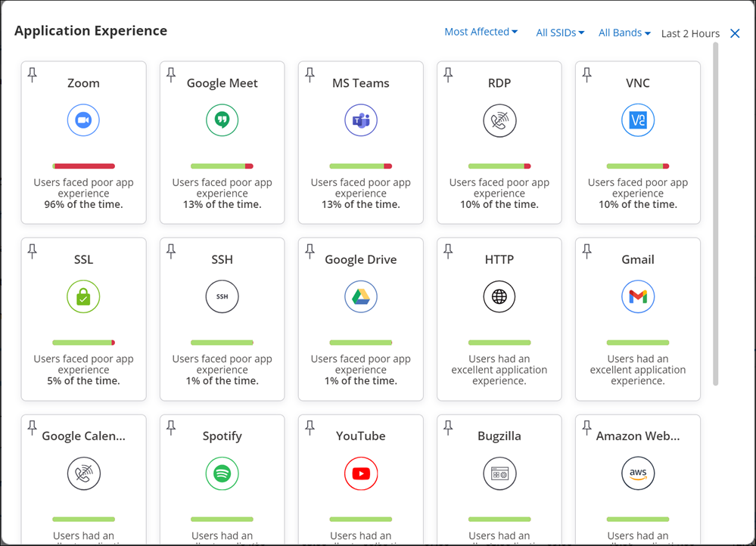
Task: Close the Application Experience panel
Action: point(735,33)
